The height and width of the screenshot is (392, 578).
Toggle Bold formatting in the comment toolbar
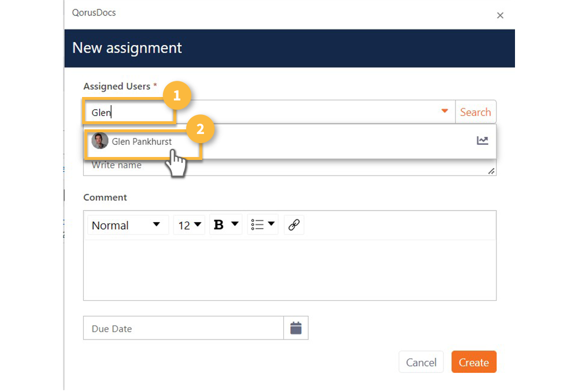coord(218,225)
